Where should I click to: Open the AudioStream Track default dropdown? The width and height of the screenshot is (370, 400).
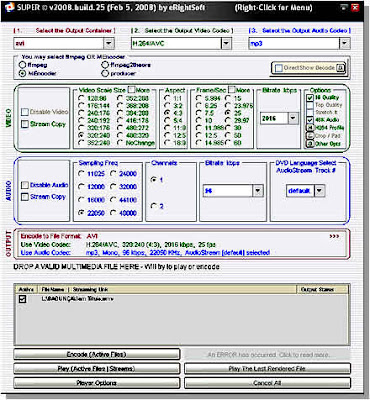(x=319, y=191)
